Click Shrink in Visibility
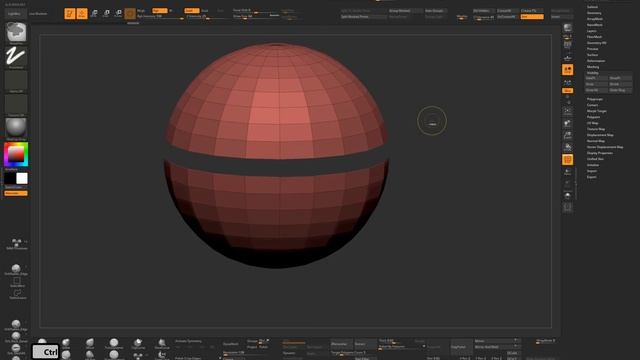This screenshot has height=360, width=640. tap(620, 84)
